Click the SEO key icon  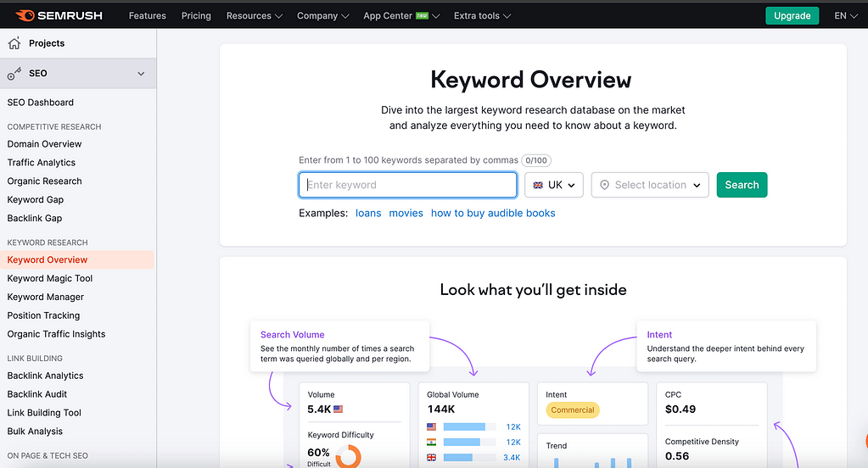pos(14,74)
